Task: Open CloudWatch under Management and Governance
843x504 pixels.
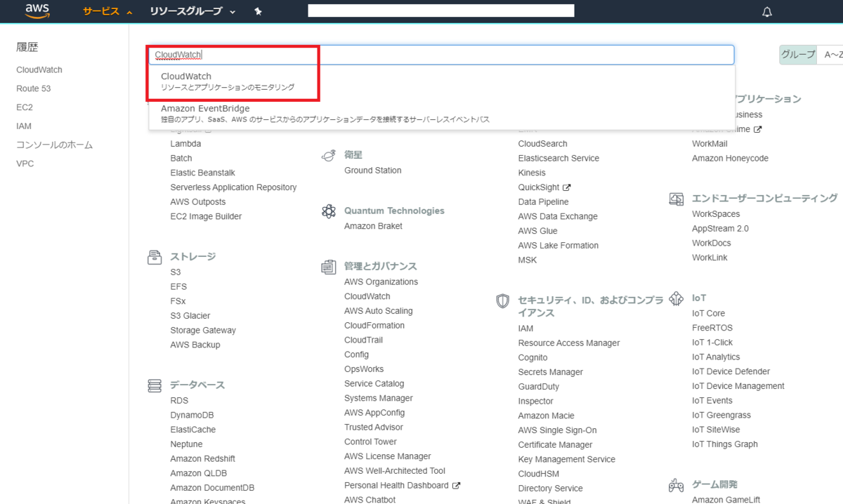Action: (x=367, y=297)
